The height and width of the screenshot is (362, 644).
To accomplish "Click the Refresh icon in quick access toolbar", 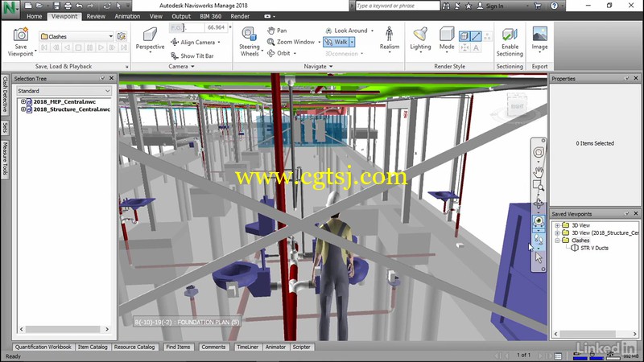I will [x=107, y=6].
